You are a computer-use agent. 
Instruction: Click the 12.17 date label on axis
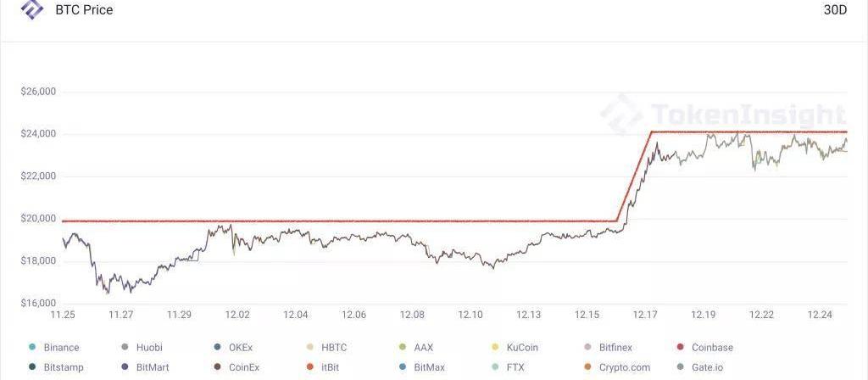tap(645, 315)
